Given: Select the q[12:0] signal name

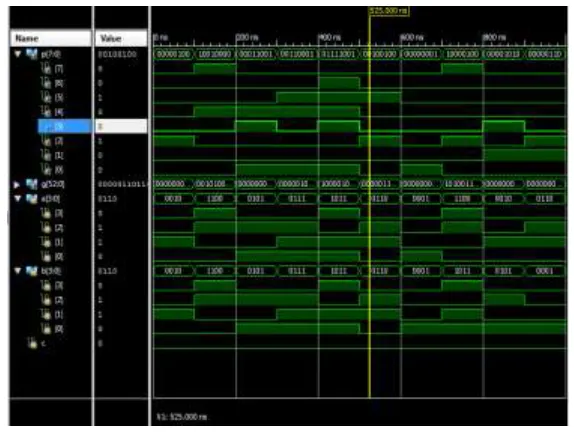Looking at the screenshot, I should tap(53, 184).
